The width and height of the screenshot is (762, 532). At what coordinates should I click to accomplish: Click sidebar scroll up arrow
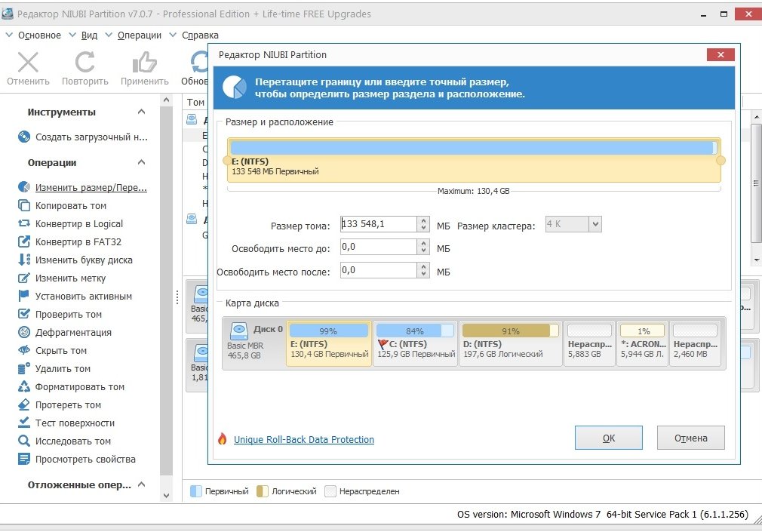coord(166,100)
